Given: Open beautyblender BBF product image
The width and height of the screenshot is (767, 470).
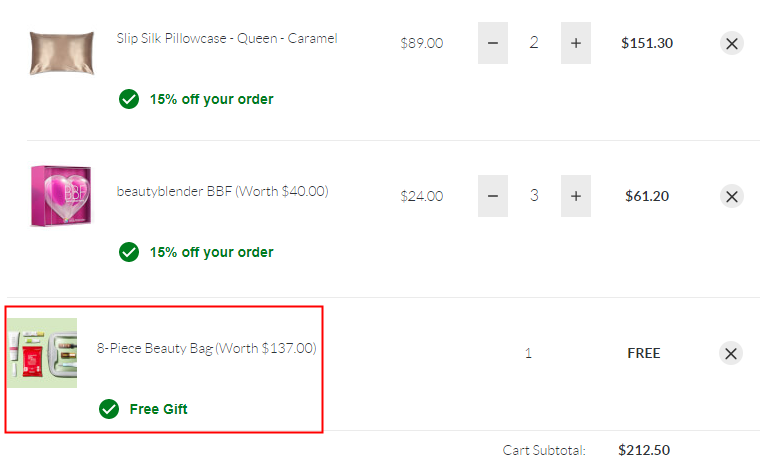Looking at the screenshot, I should (x=61, y=196).
